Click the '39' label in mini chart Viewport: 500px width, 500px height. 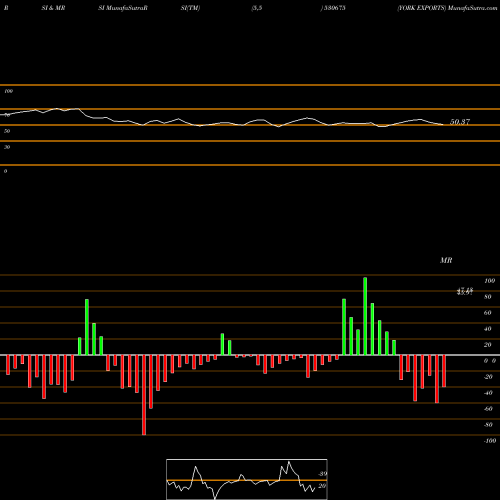coord(322,474)
